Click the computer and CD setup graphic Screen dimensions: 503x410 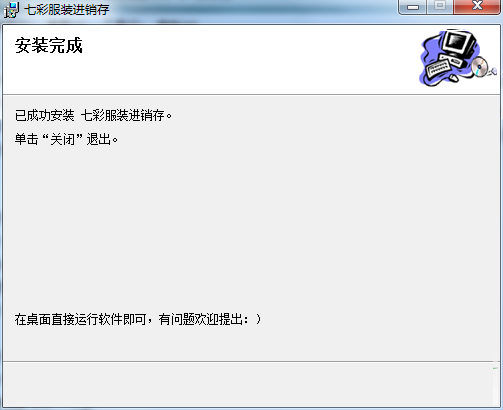(x=458, y=58)
